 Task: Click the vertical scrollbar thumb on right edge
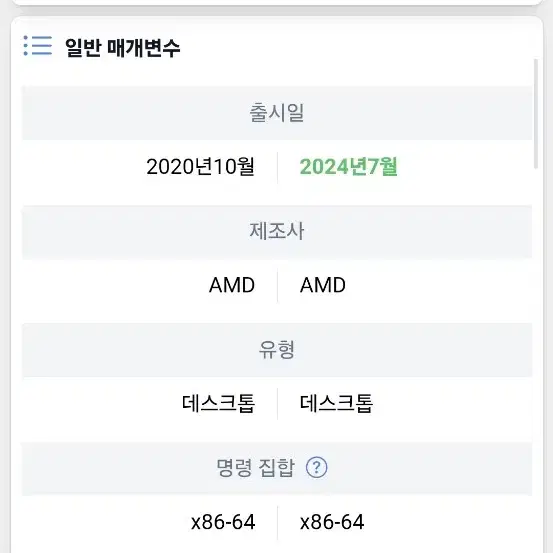click(536, 114)
